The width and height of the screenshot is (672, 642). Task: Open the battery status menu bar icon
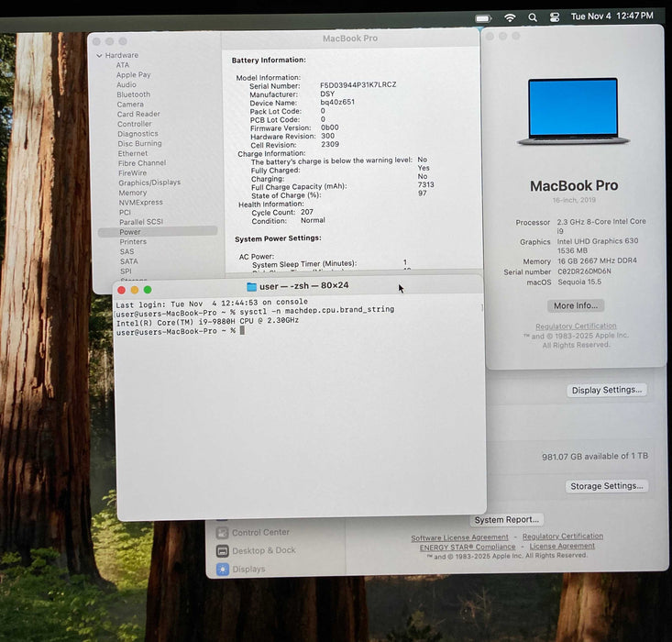point(483,18)
